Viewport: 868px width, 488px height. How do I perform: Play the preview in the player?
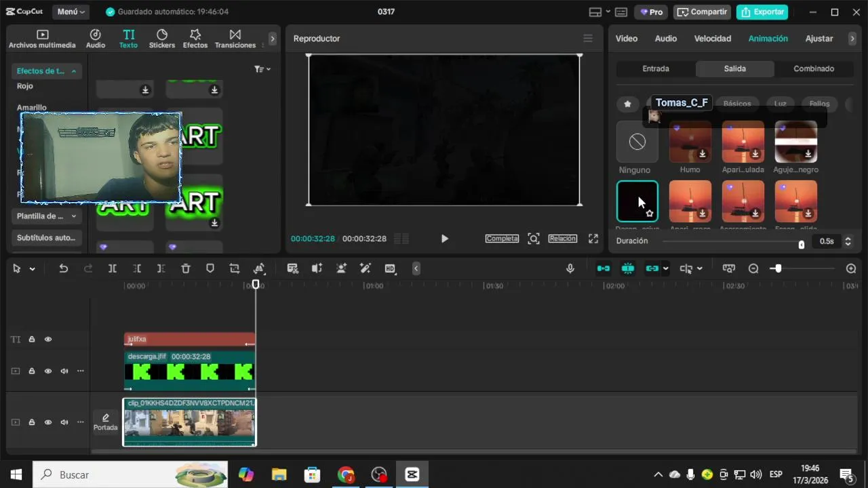444,239
